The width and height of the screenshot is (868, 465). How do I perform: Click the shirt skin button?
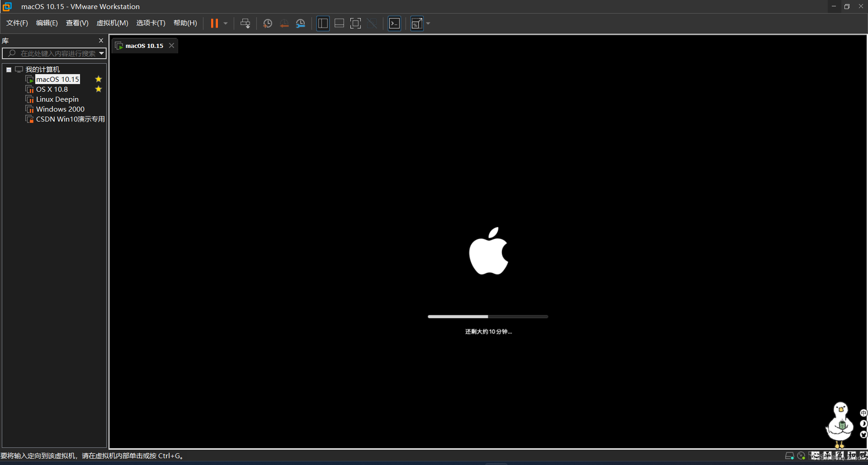[863, 435]
